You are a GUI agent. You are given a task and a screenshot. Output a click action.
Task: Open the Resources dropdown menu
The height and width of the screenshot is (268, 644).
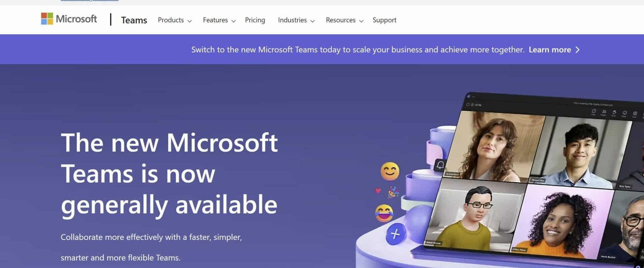344,20
